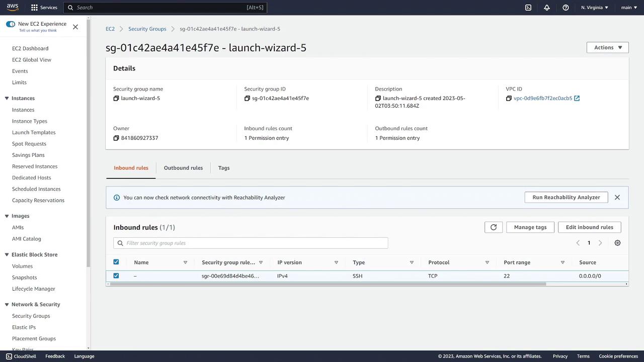Click the Edit inbound rules button

pyautogui.click(x=589, y=227)
